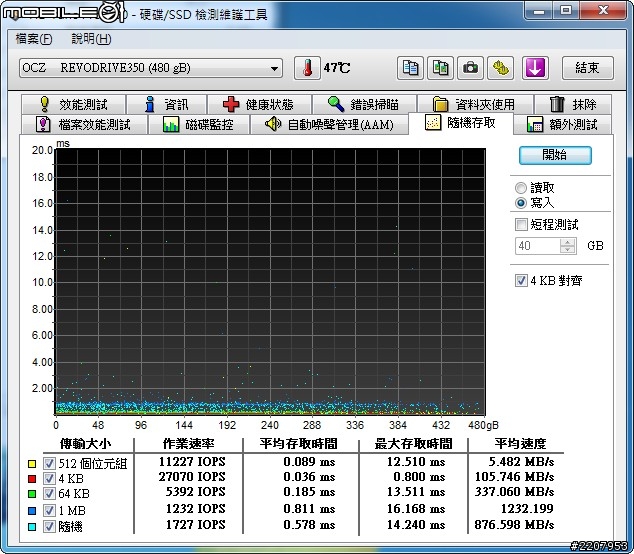This screenshot has height=554, width=634.
Task: Click the 11227 IOPS value
Action: [x=192, y=461]
